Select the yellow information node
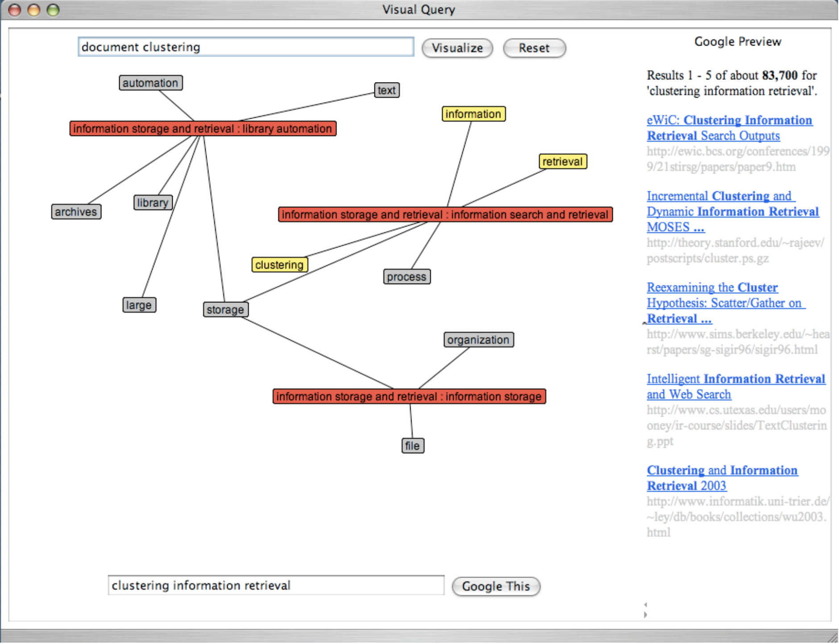The image size is (839, 644). point(473,114)
